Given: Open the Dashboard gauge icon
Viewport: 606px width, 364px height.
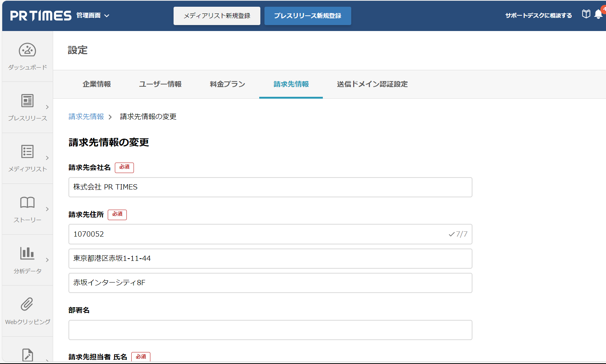Looking at the screenshot, I should 27,50.
